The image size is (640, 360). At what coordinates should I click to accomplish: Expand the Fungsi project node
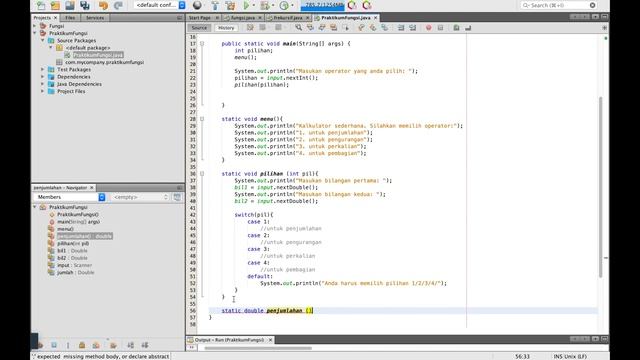35,26
